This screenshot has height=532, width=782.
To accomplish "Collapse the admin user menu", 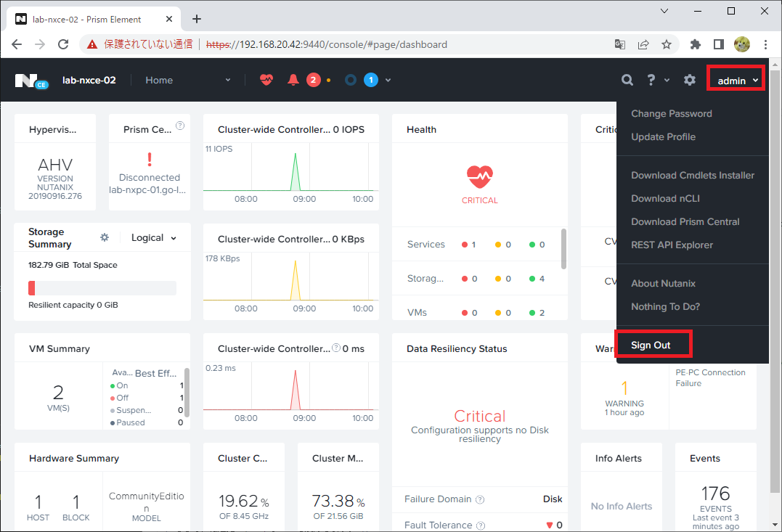I will (736, 81).
